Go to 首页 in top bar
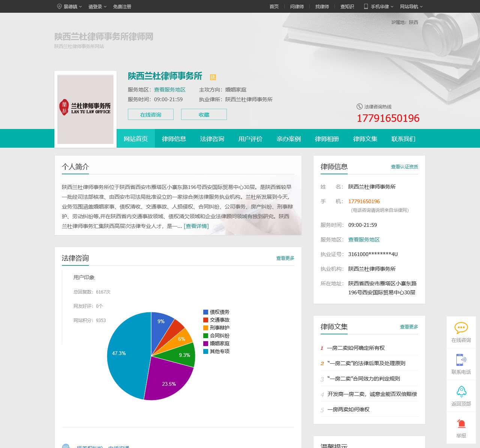The width and height of the screenshot is (480, 448). 274,6
